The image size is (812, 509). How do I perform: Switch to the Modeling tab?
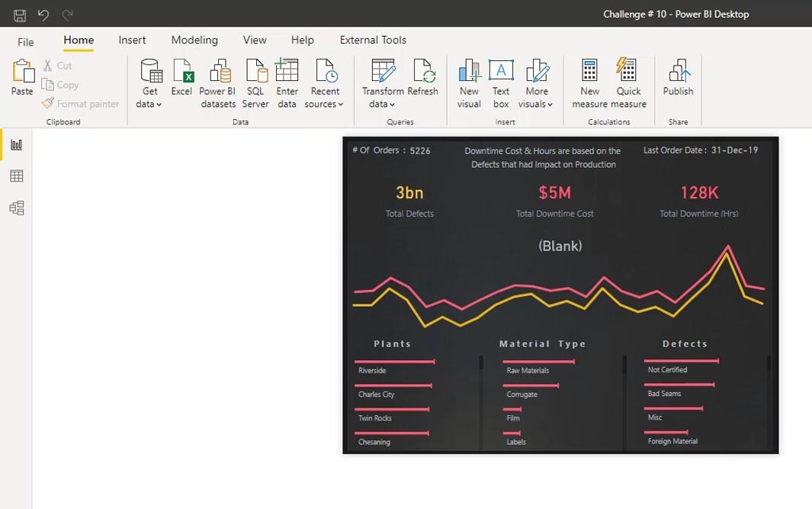pos(194,40)
